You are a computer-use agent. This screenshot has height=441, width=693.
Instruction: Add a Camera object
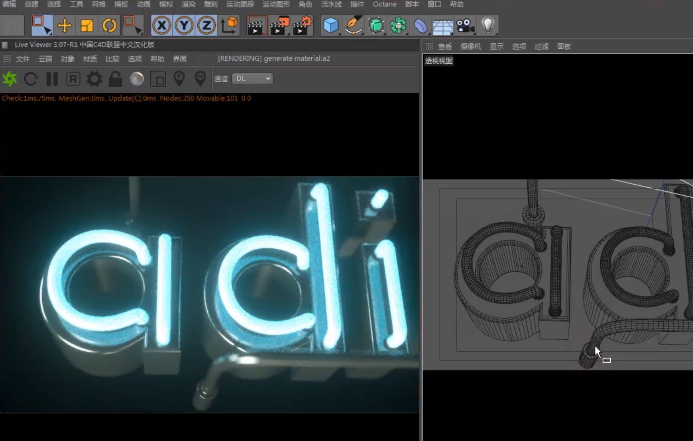point(465,26)
